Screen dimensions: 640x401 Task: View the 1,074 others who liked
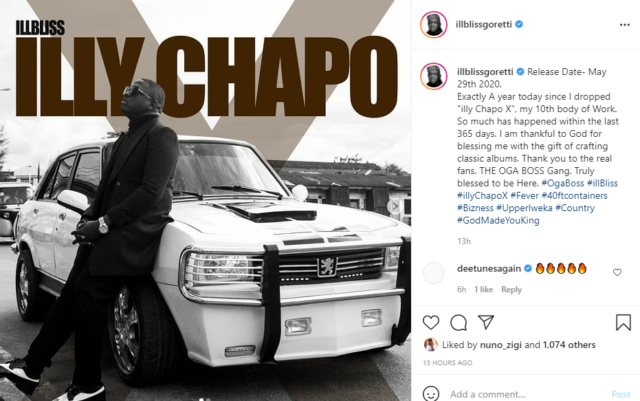(569, 345)
